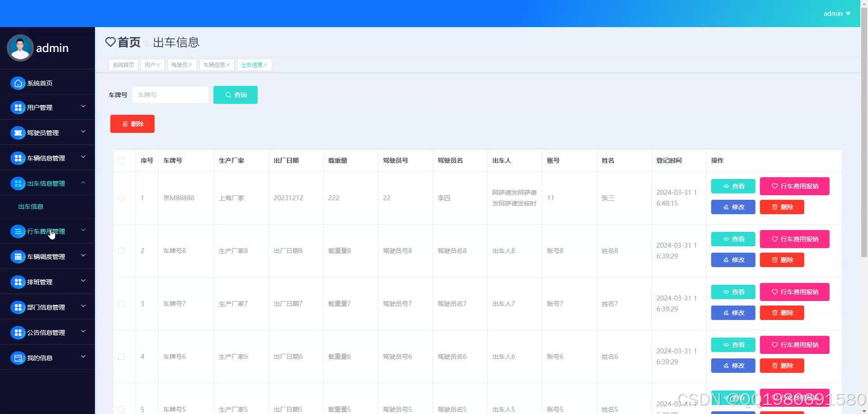Screen dimensions: 868x414
Task: Click the admin avatar picture
Action: point(20,48)
